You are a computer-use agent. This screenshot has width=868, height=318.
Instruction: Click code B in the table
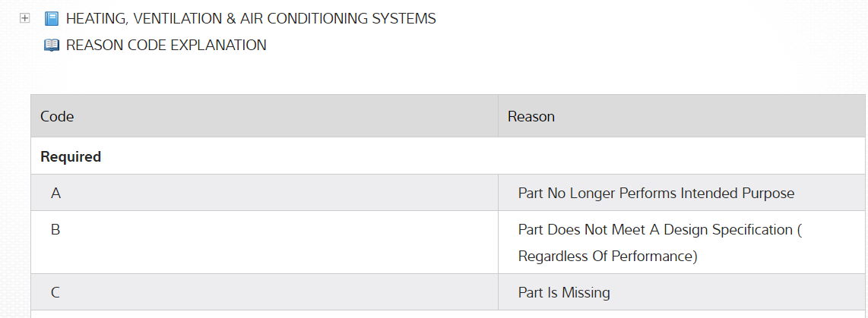[55, 229]
